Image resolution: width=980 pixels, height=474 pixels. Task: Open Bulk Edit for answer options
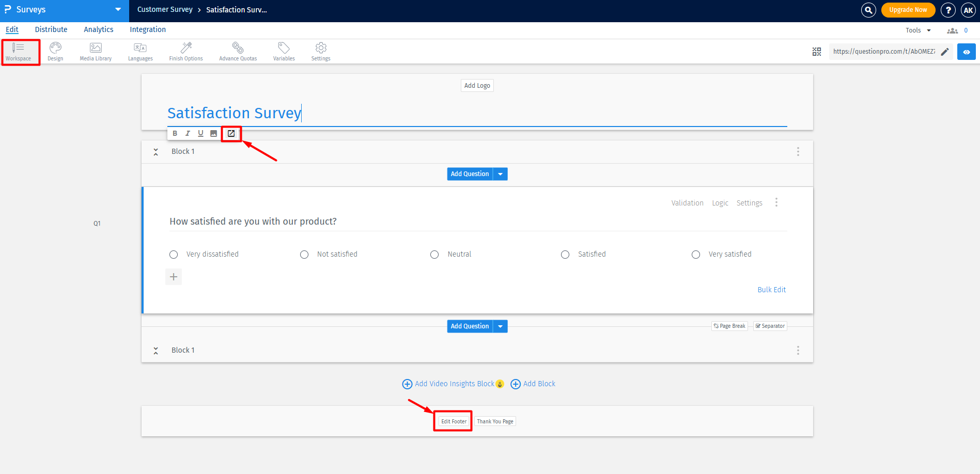[772, 290]
